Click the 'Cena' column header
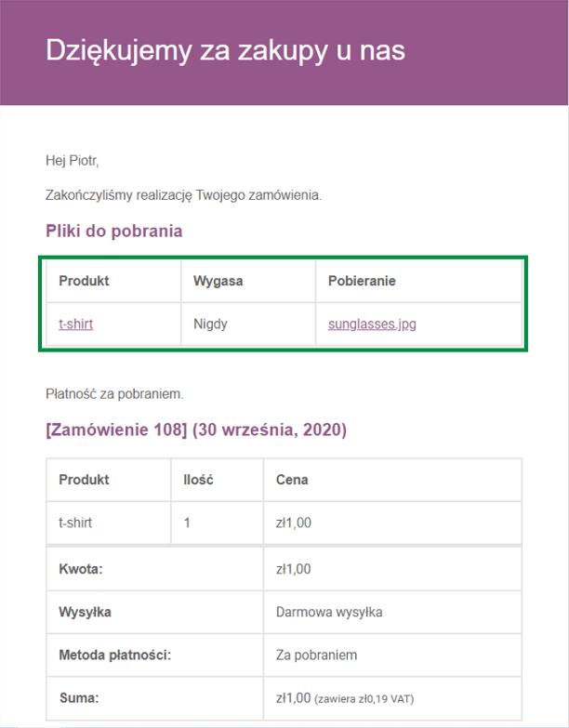Screen dimensions: 569x728 tap(292, 480)
